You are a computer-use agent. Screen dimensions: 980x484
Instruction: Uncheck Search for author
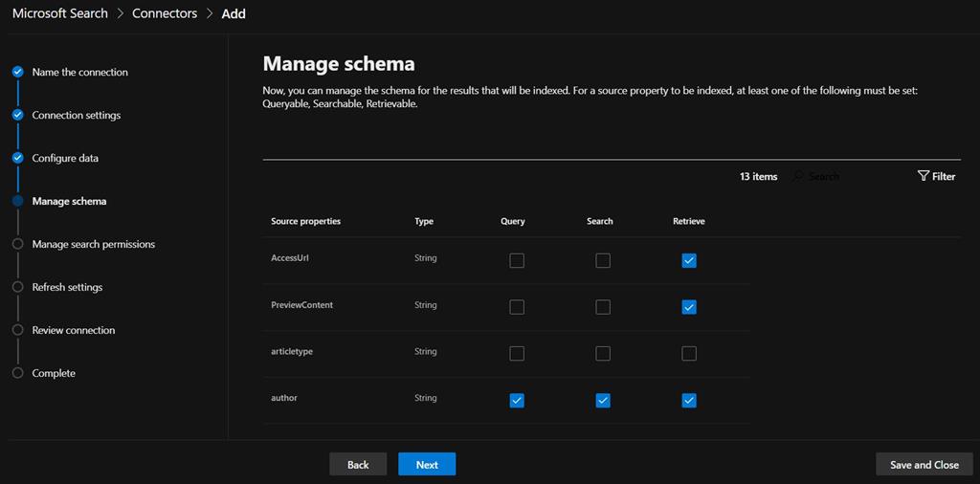click(x=603, y=401)
